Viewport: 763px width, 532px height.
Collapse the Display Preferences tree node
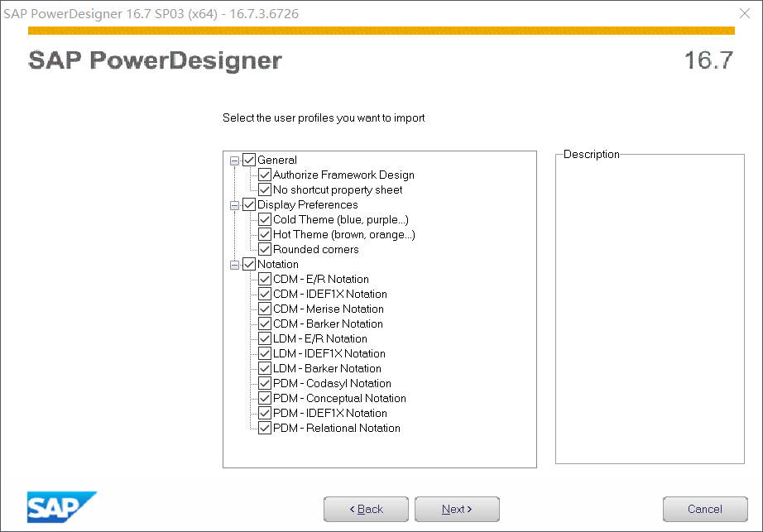(234, 205)
